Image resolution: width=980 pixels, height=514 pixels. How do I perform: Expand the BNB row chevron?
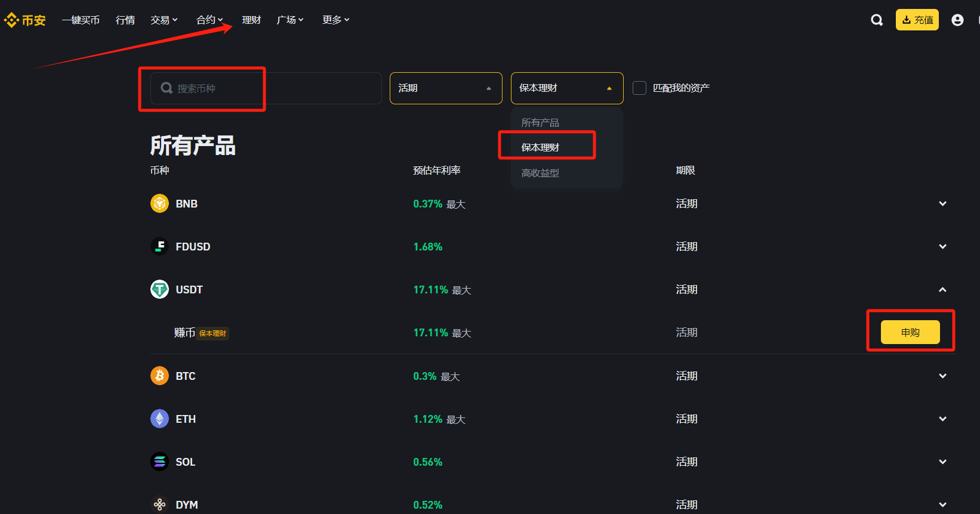point(942,203)
